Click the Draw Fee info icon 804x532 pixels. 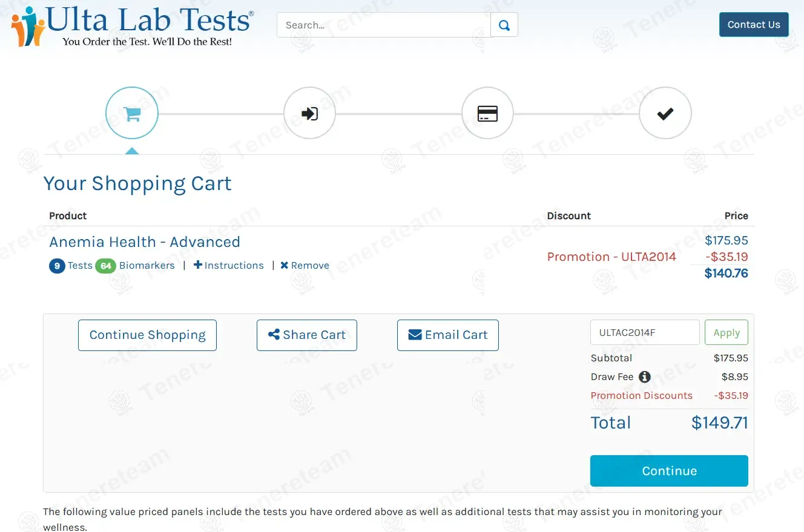[645, 377]
